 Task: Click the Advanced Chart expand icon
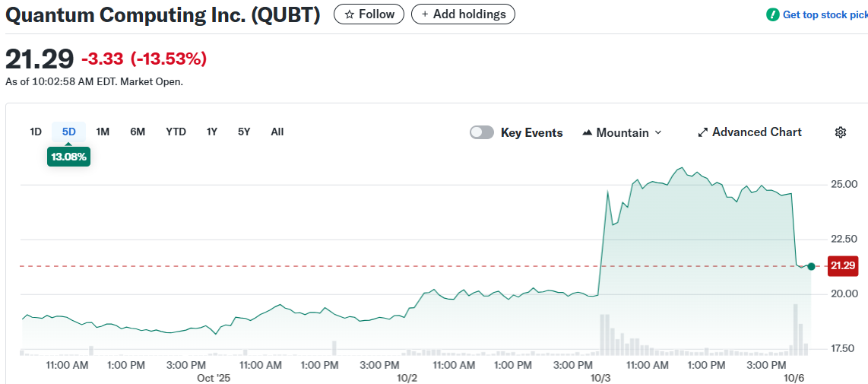(x=703, y=132)
